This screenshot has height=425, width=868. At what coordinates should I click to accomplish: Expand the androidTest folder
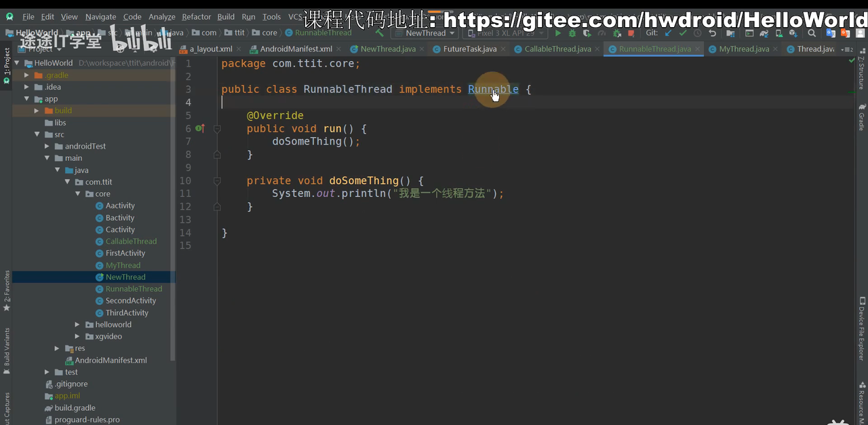(47, 146)
